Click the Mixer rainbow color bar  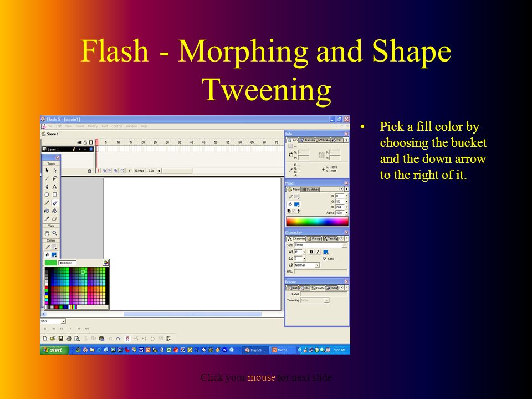(317, 222)
